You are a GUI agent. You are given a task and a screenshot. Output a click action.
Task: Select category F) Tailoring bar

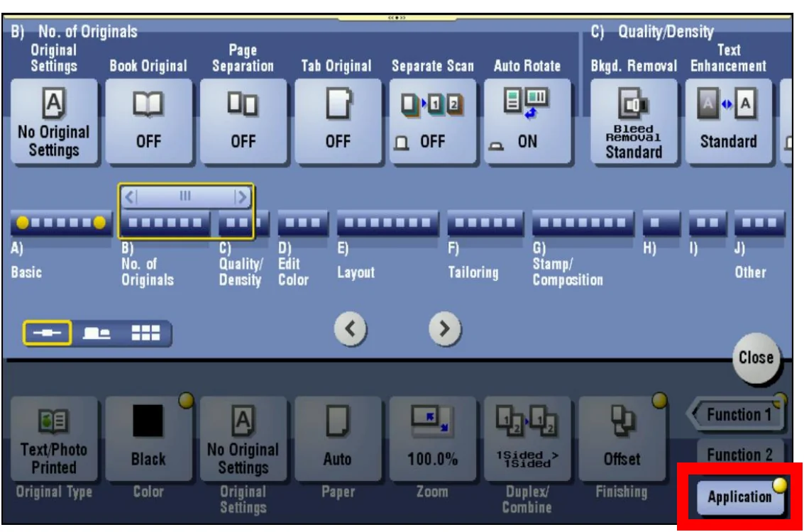tap(485, 223)
